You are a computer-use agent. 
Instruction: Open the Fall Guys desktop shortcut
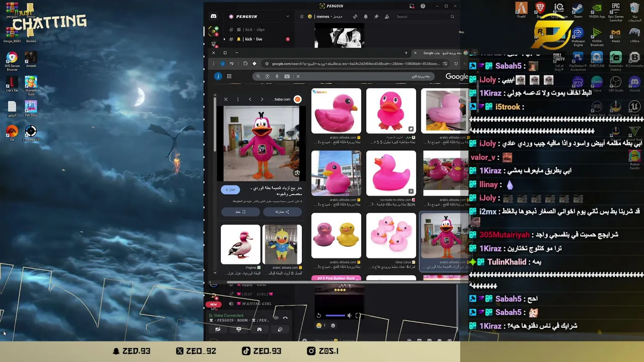(x=31, y=109)
